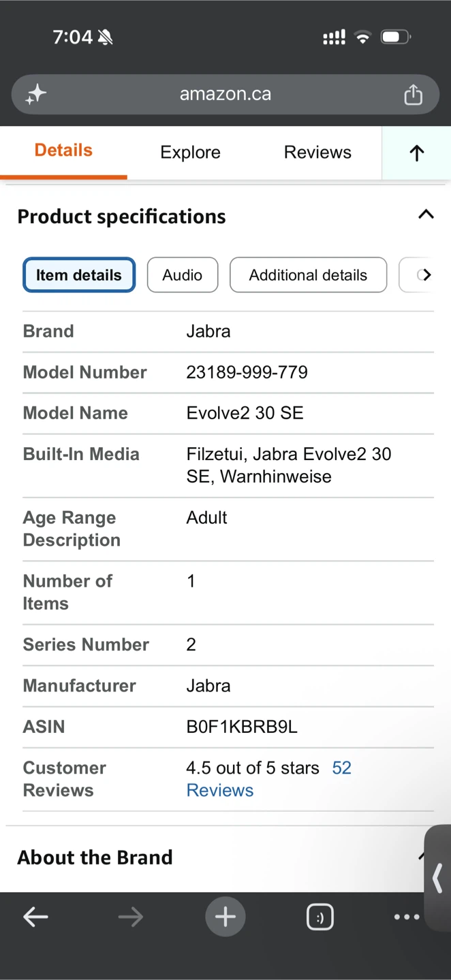This screenshot has width=451, height=980.
Task: Tap the Age Range Description value Adult
Action: 206,517
